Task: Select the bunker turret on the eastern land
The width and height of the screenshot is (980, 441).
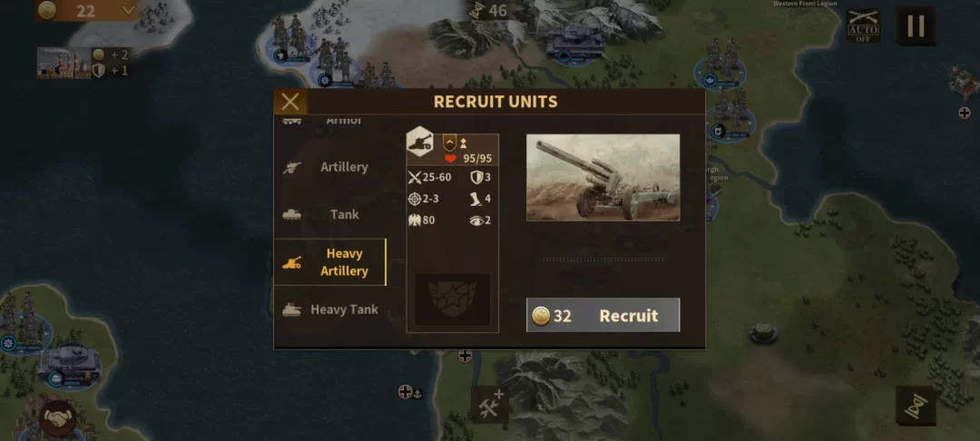Action: pyautogui.click(x=763, y=332)
